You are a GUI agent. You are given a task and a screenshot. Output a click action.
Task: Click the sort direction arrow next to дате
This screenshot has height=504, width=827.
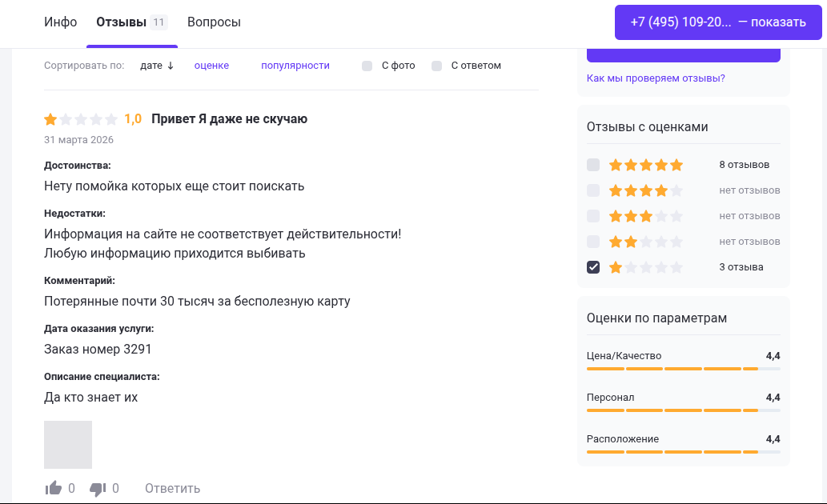coord(171,66)
